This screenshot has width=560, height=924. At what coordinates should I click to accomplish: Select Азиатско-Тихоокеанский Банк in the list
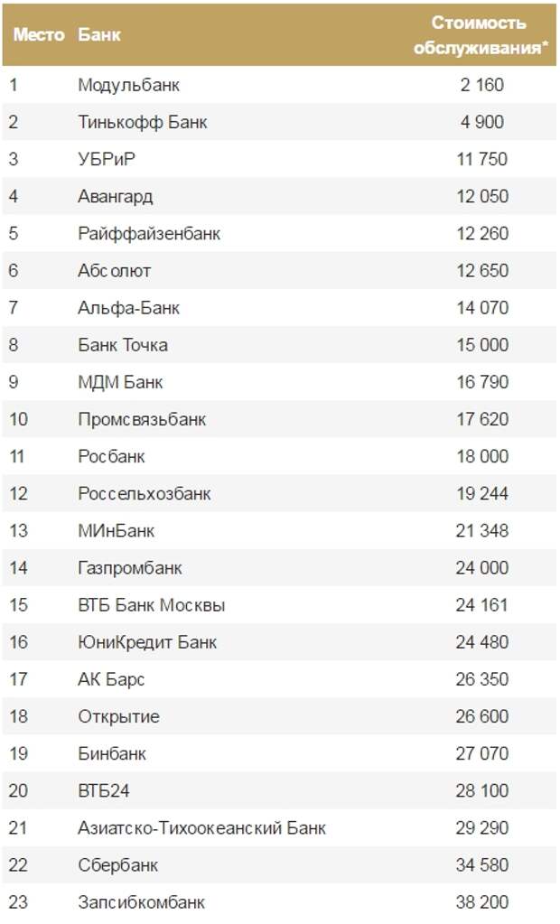[x=201, y=827]
